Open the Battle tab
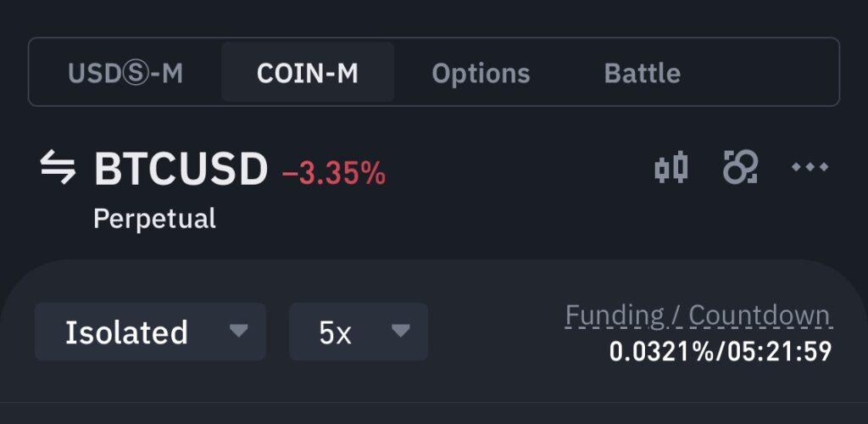The width and height of the screenshot is (868, 424). 643,73
